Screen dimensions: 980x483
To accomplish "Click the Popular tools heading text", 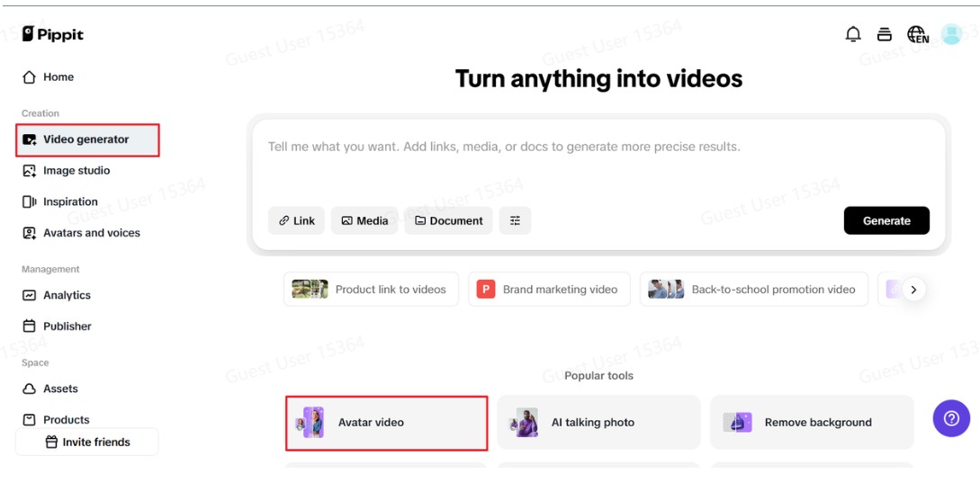I will tap(598, 376).
